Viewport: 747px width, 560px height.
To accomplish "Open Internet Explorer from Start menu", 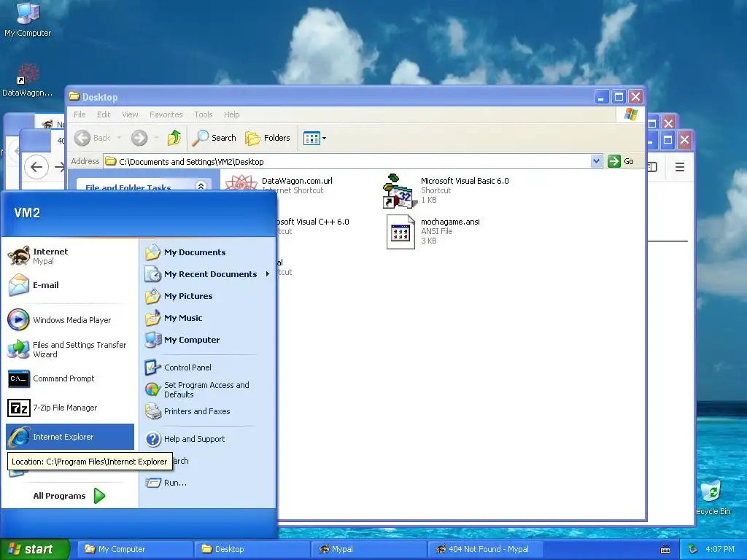I will 71,437.
